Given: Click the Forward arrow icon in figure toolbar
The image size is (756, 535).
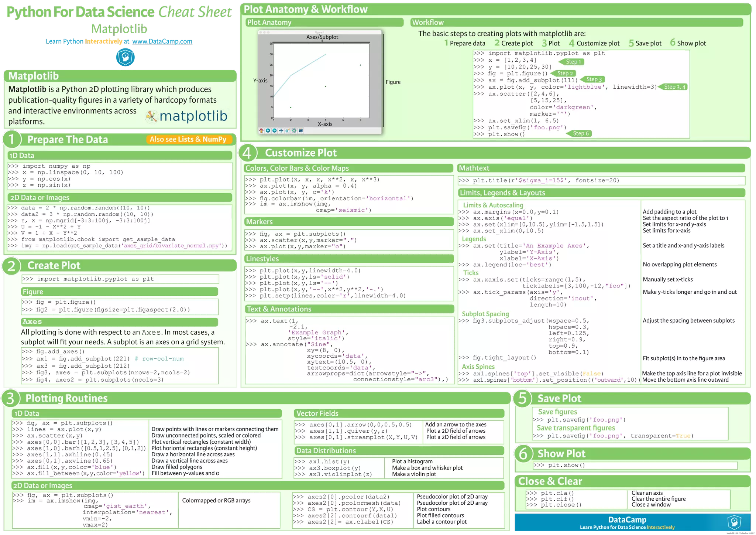Looking at the screenshot, I should pos(274,131).
